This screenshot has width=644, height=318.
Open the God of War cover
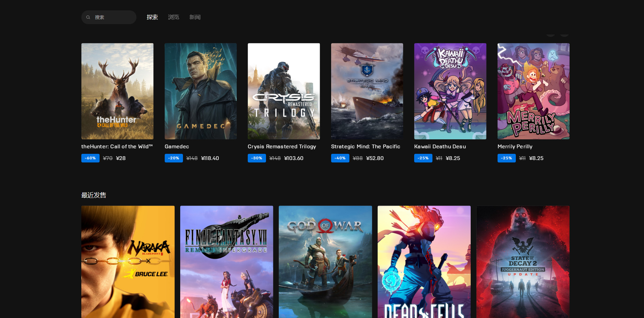(x=325, y=262)
